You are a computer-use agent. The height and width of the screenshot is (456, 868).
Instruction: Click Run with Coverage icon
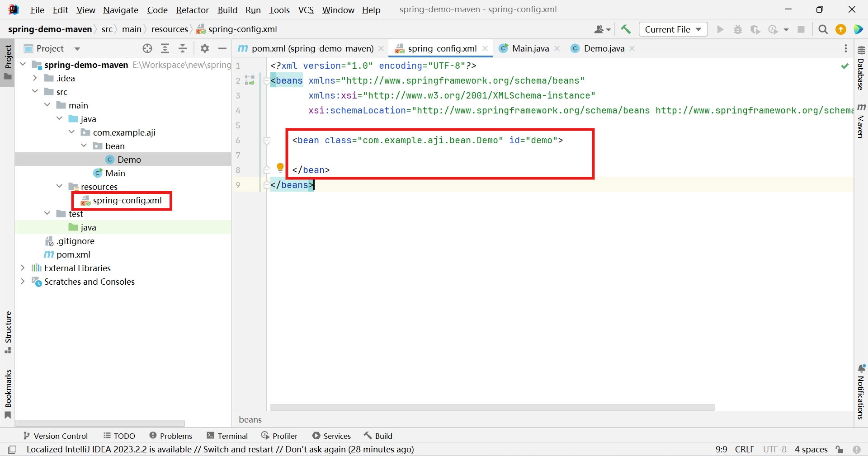click(755, 29)
